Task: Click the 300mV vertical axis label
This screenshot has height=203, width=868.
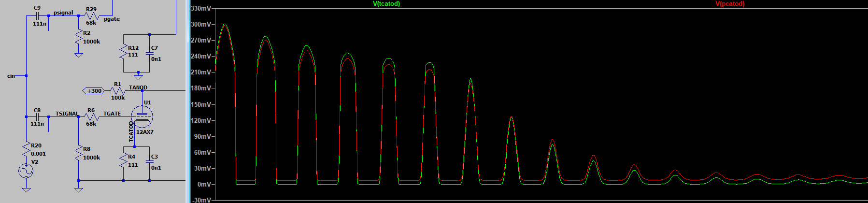Action: click(201, 24)
